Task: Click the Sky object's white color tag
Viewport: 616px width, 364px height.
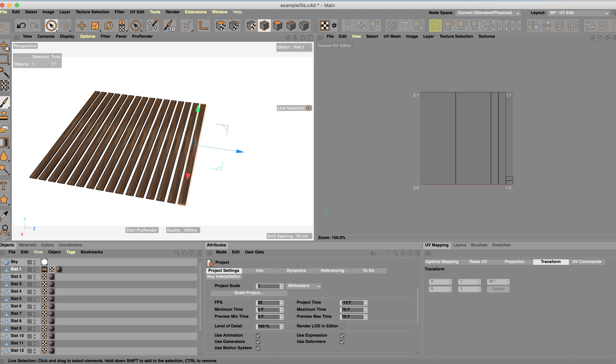Action: click(44, 262)
